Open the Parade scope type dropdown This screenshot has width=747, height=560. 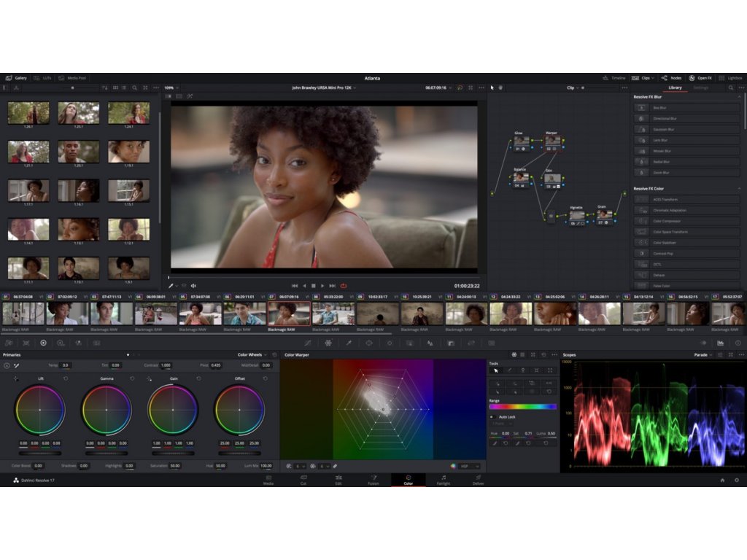[702, 355]
